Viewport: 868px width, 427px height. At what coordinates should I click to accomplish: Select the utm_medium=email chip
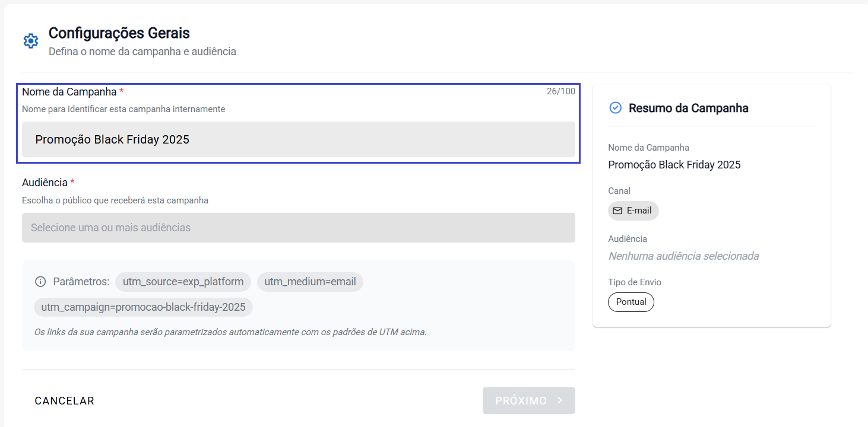309,282
